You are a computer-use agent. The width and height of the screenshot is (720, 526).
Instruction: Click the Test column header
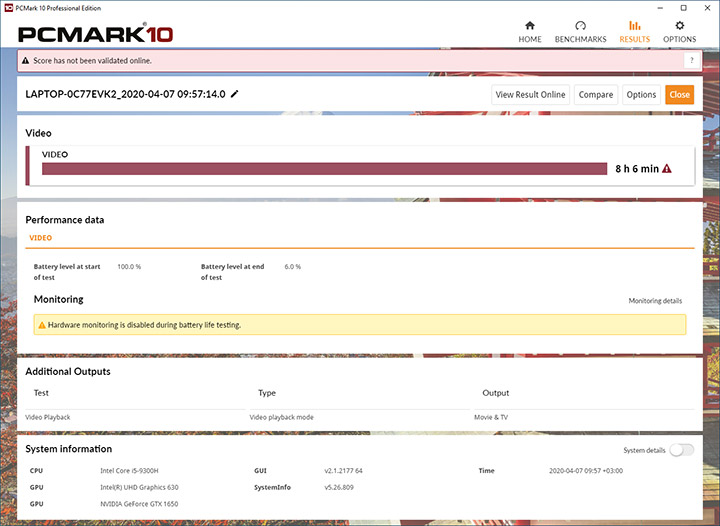pyautogui.click(x=41, y=393)
